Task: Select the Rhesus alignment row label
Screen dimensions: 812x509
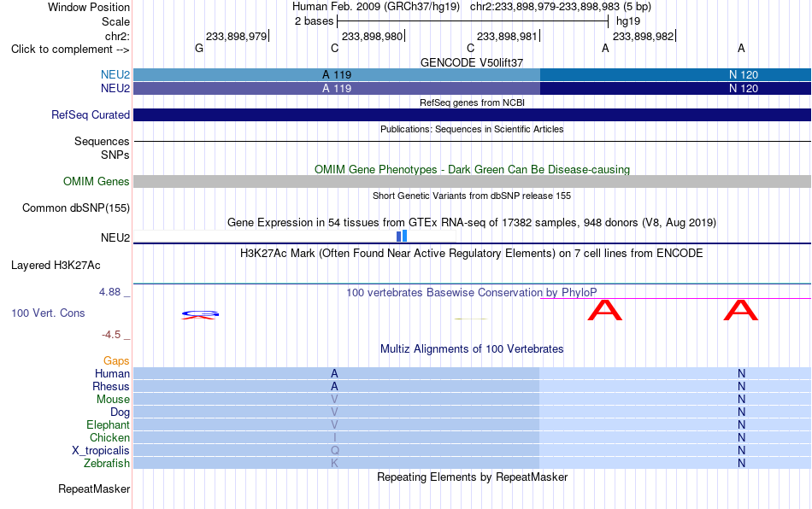Action: point(111,386)
